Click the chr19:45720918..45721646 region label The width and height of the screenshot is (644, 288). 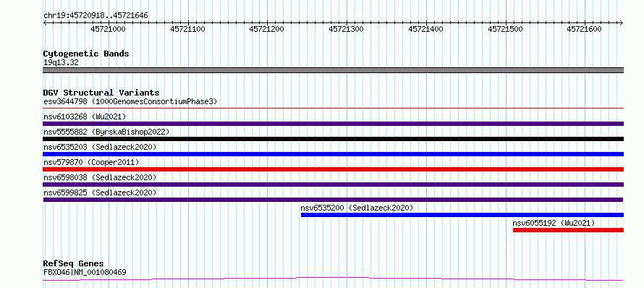tap(96, 16)
